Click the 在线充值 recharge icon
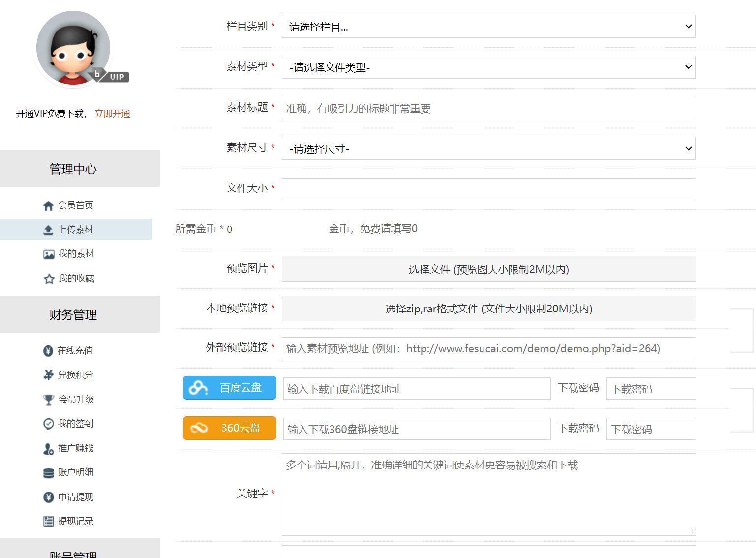The width and height of the screenshot is (756, 558). point(47,350)
